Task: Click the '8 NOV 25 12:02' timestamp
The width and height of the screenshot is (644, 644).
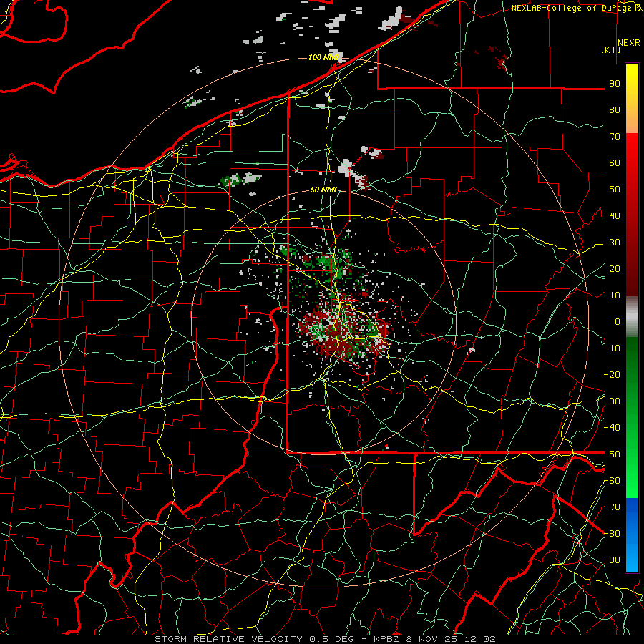Action: pyautogui.click(x=450, y=639)
